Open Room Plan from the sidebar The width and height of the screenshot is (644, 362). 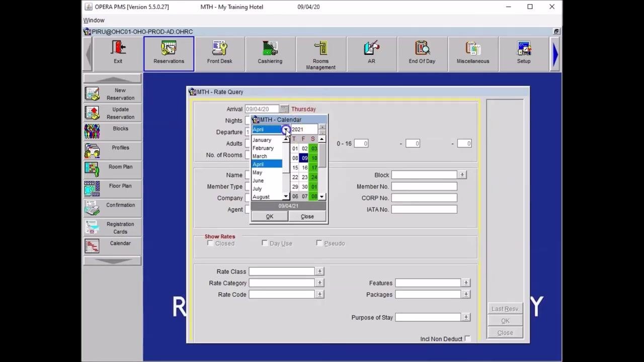[x=112, y=170]
